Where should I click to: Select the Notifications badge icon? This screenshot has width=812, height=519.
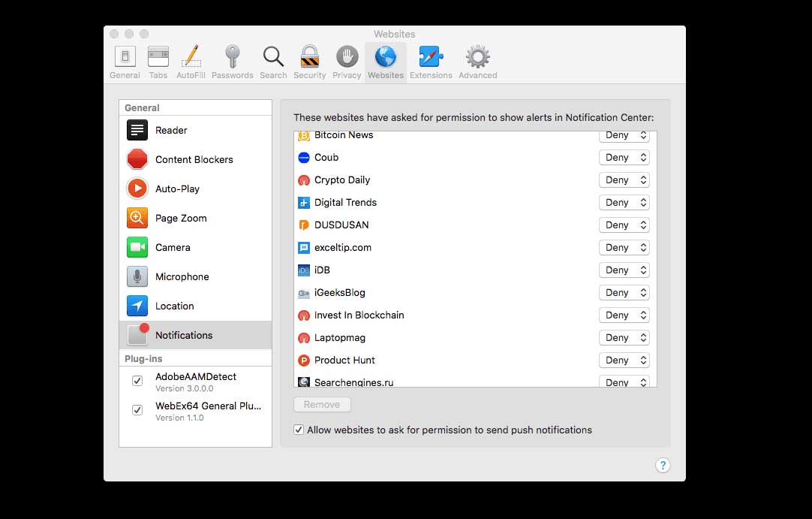tap(138, 334)
